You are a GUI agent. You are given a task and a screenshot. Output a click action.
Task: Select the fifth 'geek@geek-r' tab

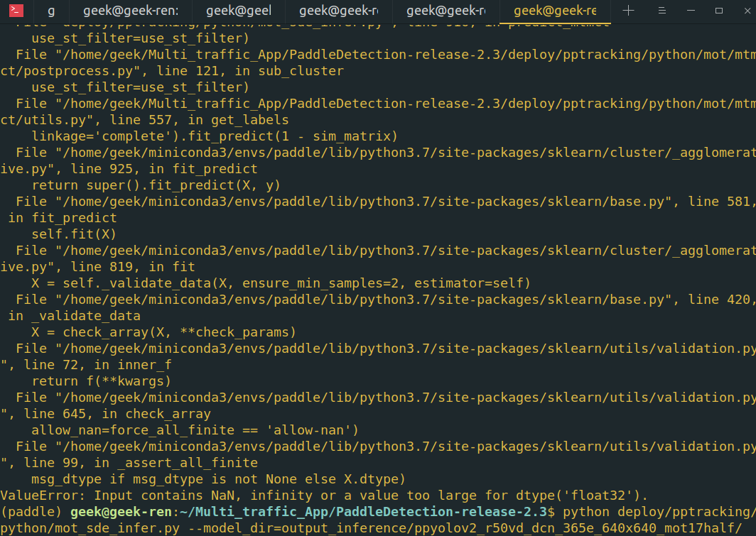(x=445, y=11)
